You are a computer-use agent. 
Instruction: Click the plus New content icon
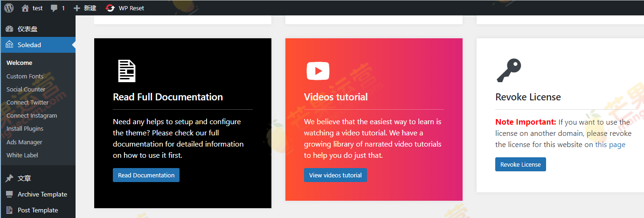point(77,8)
